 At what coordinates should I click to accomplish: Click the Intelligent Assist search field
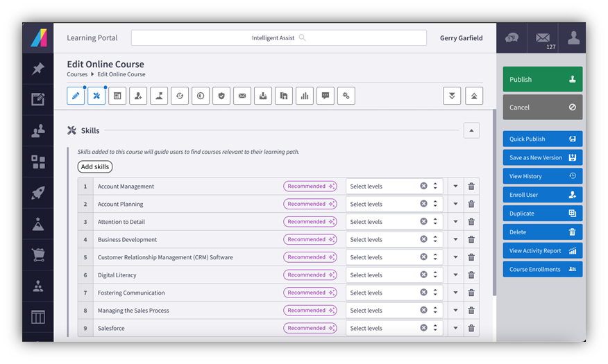[x=279, y=38]
